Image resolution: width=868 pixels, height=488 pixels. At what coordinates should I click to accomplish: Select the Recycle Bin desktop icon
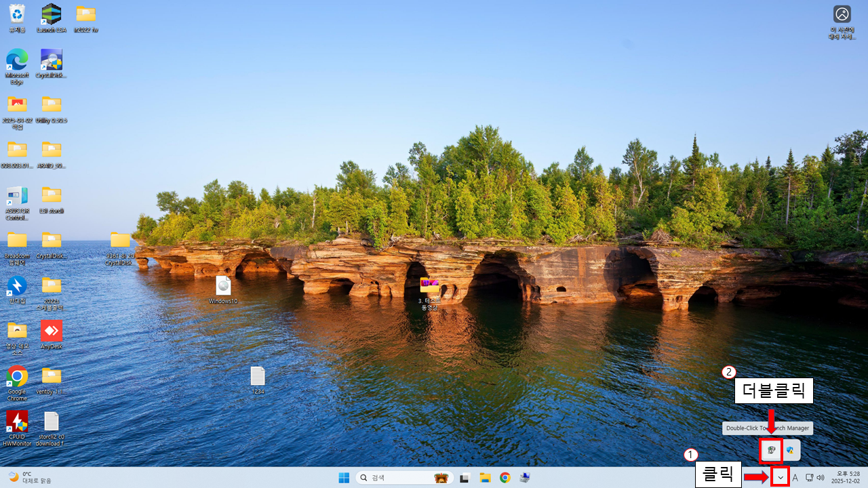coord(17,15)
